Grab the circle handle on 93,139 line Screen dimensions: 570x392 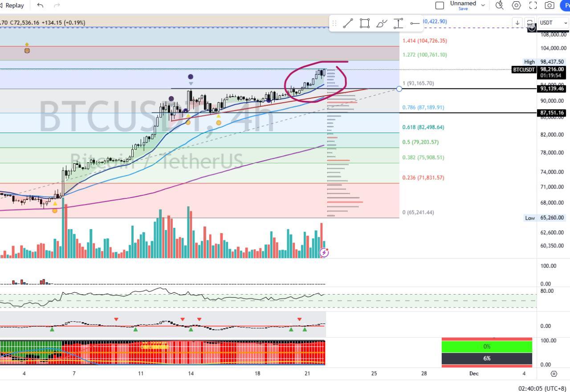tap(399, 89)
